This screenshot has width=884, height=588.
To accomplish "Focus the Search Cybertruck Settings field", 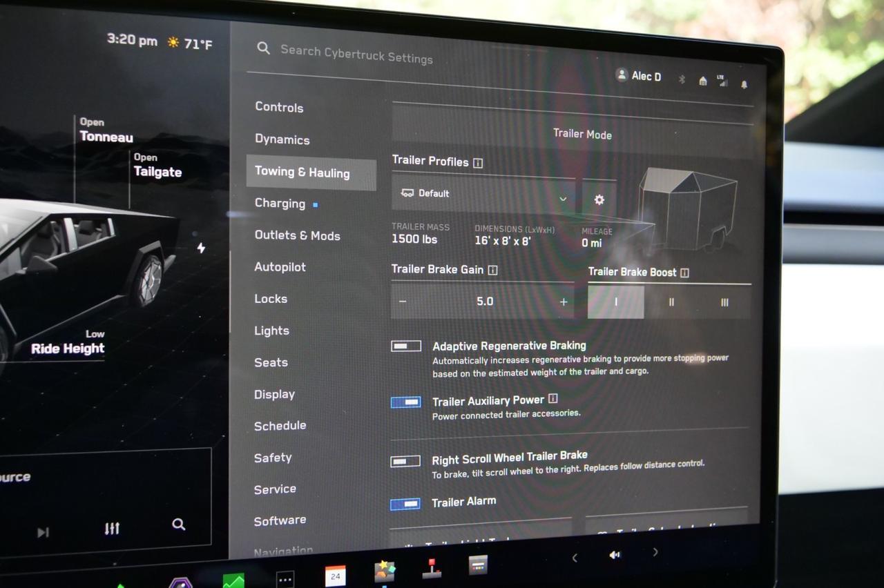I will point(356,55).
